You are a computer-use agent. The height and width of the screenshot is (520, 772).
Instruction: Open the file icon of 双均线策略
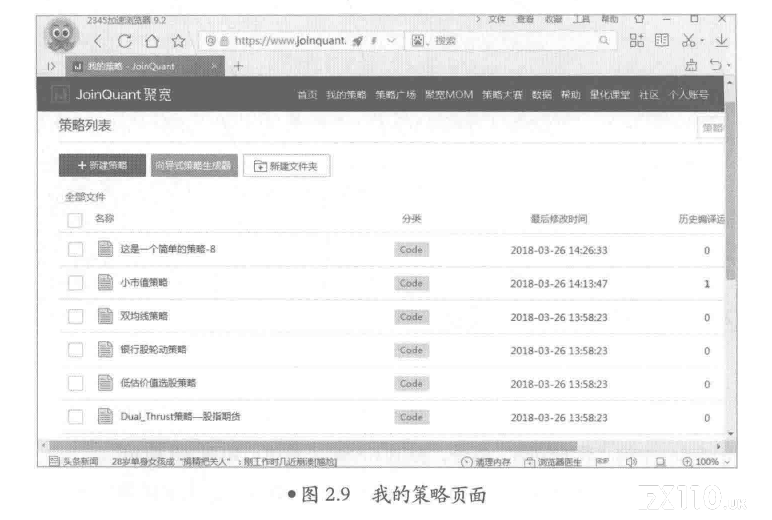(x=105, y=316)
